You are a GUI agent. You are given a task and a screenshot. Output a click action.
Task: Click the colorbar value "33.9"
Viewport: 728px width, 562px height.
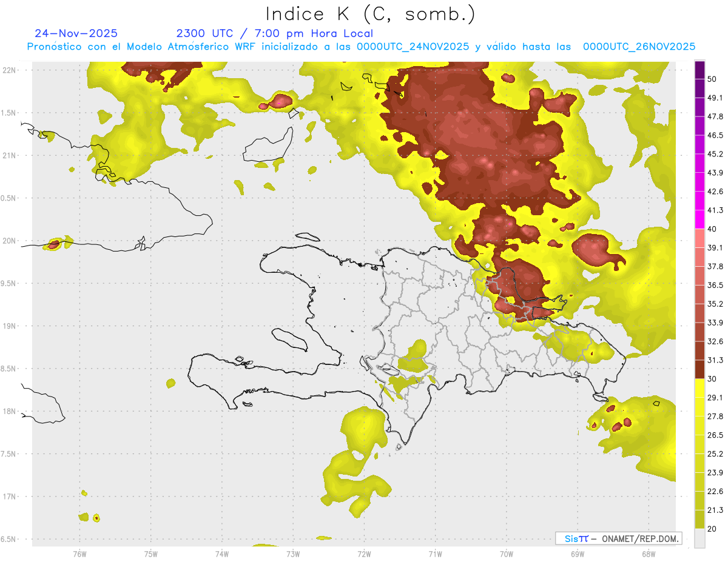coord(715,323)
